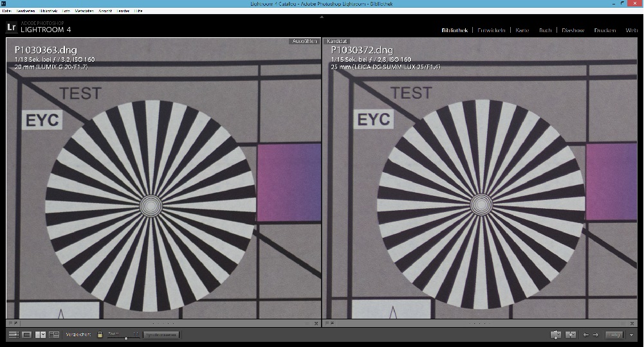Click the Fertig button
The width and height of the screenshot is (644, 347).
[x=614, y=335]
